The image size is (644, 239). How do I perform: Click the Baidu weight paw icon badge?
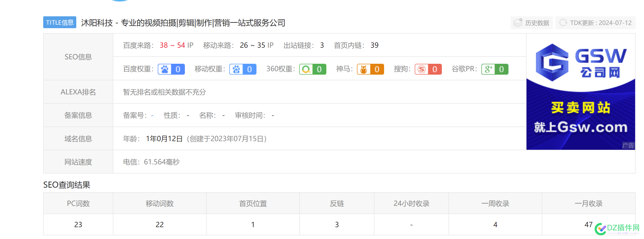click(171, 69)
